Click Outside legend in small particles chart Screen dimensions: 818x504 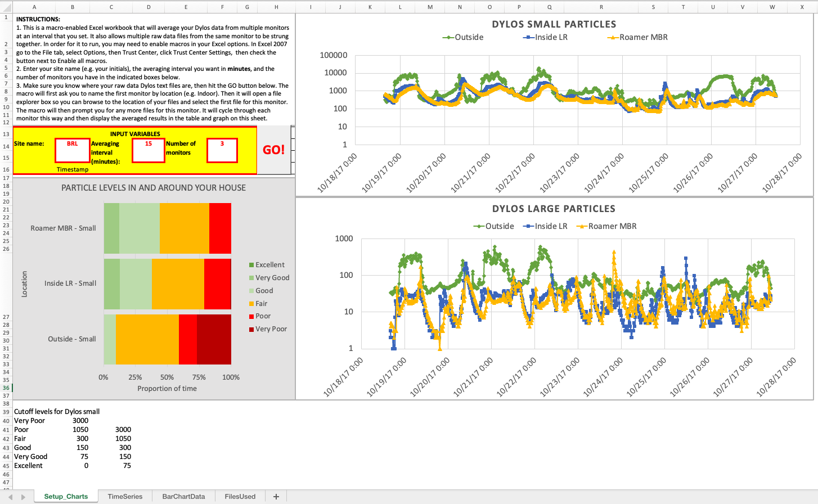(463, 37)
